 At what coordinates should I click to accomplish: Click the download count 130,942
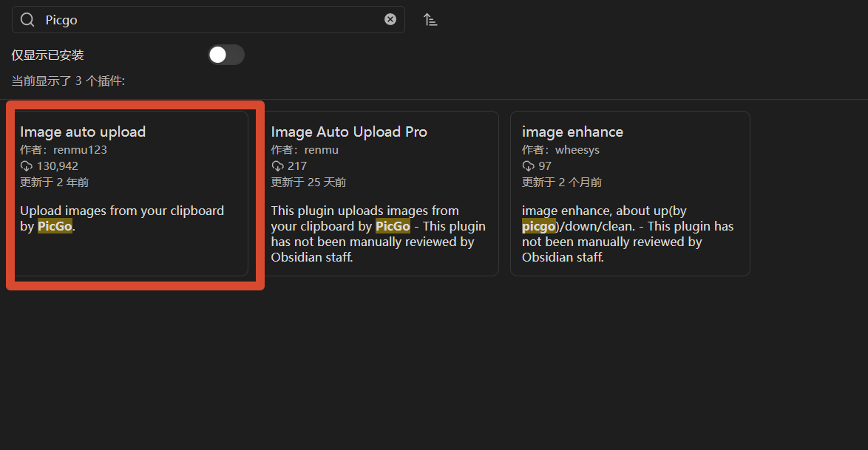[x=58, y=166]
